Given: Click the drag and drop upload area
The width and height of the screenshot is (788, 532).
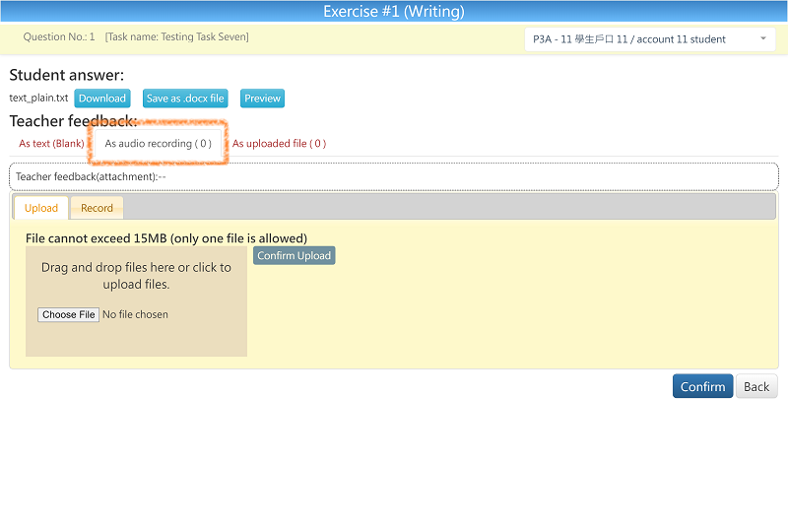Looking at the screenshot, I should (136, 276).
